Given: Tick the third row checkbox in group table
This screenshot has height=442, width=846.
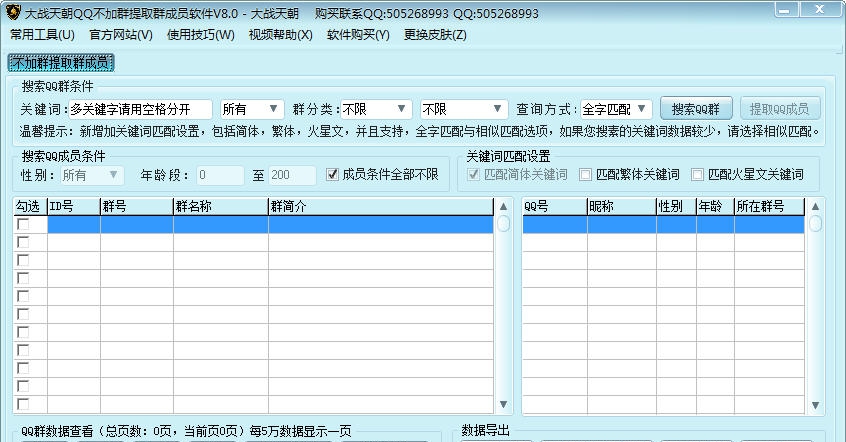Looking at the screenshot, I should tap(23, 260).
